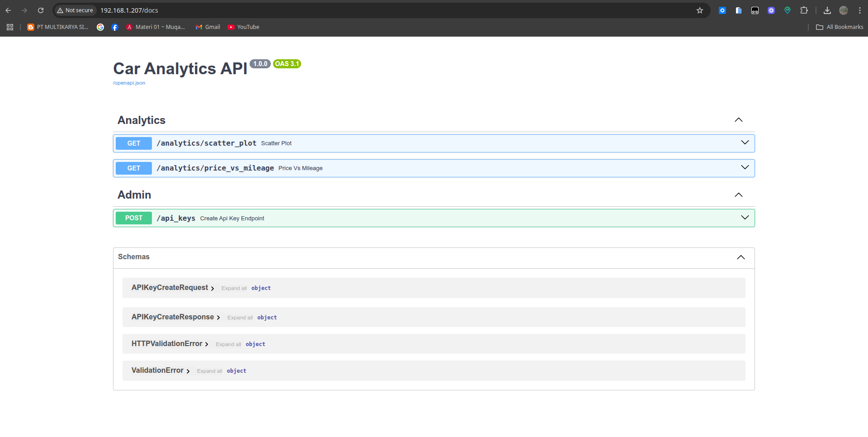Expand the /api_keys endpoint chevron
Viewport: 868px width, 437px height.
pos(745,218)
